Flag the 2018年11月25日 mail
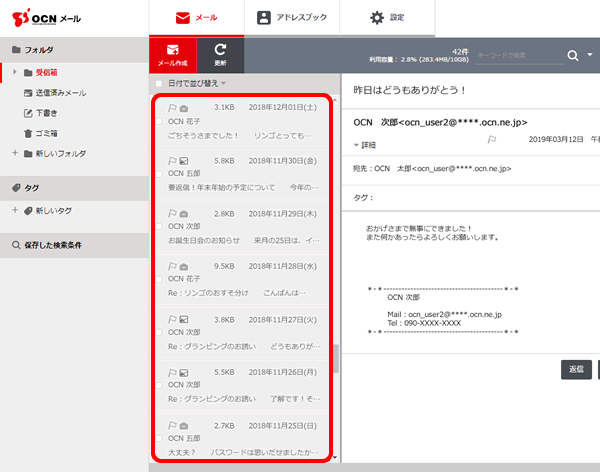This screenshot has width=600, height=472. point(172,425)
